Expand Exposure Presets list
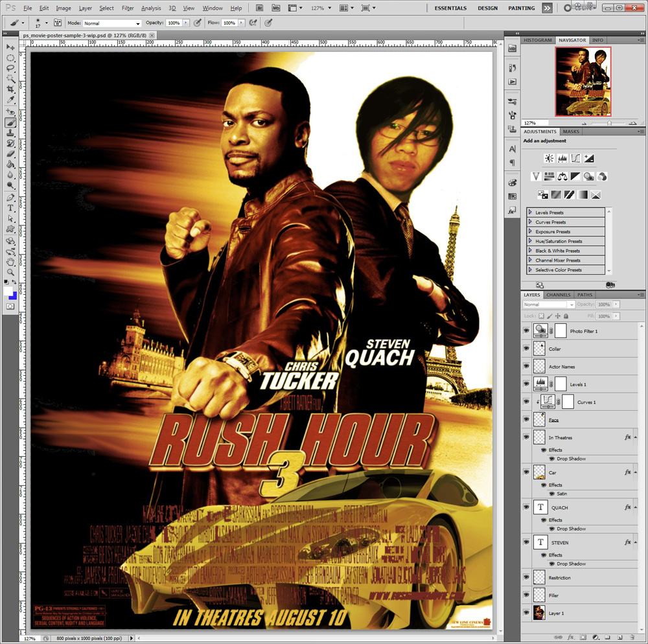The width and height of the screenshot is (648, 644). (530, 231)
